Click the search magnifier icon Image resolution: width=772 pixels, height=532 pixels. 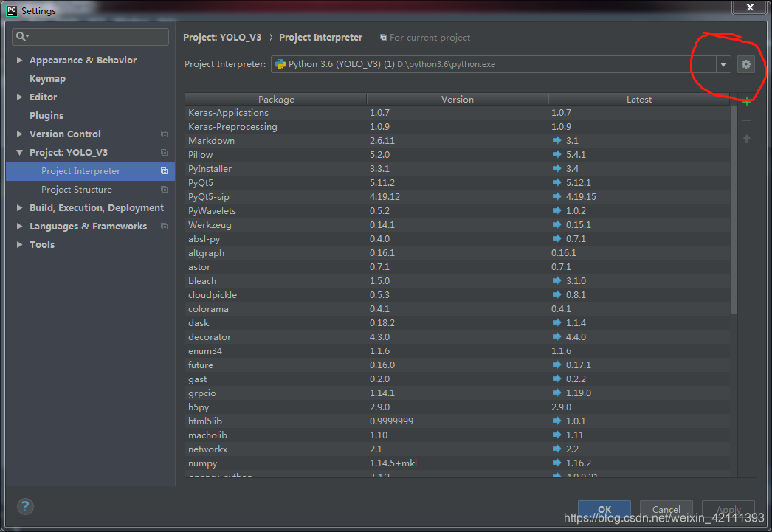point(21,36)
